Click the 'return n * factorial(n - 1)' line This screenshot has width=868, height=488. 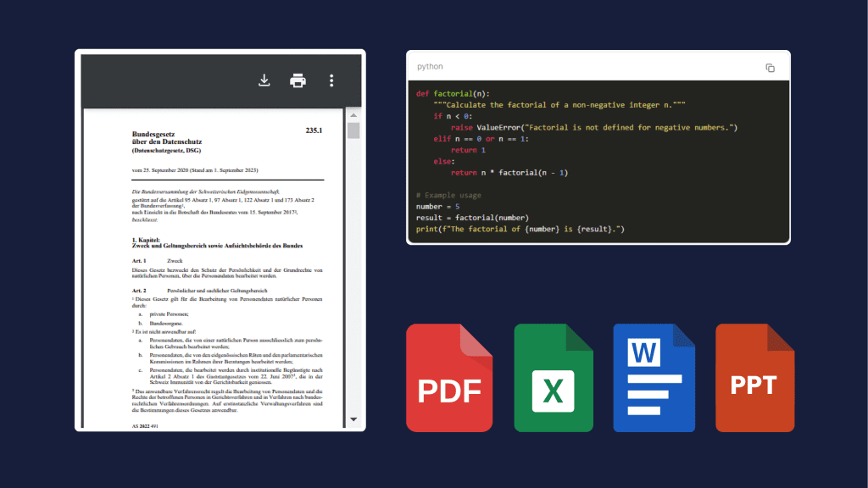coord(509,173)
